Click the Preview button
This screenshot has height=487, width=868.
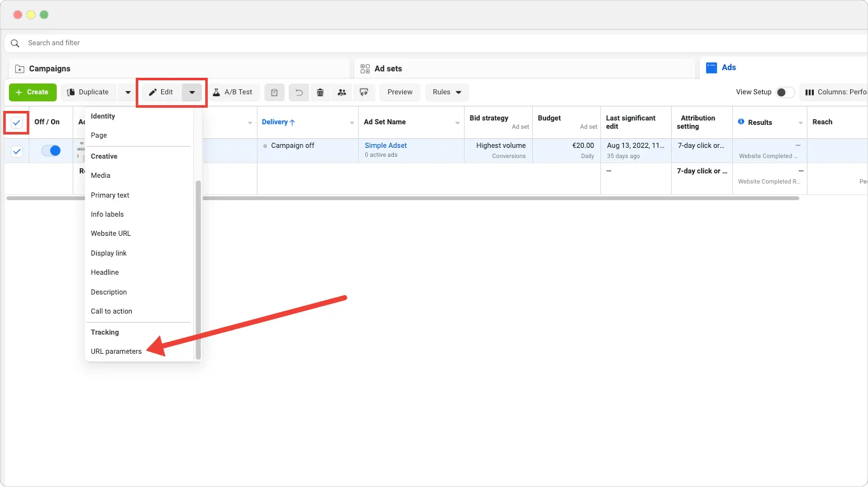[400, 92]
